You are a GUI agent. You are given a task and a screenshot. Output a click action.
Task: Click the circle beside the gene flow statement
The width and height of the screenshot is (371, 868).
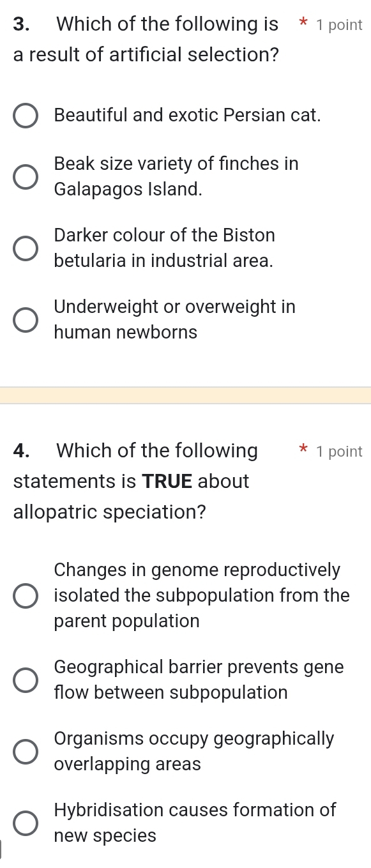(26, 680)
